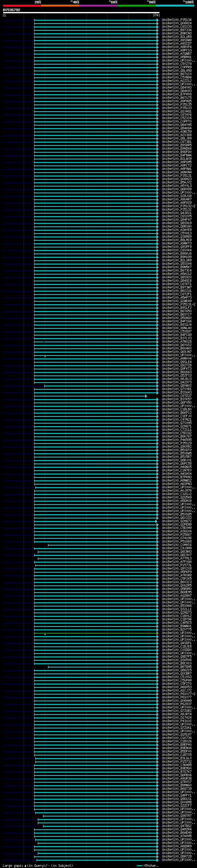Open hit UniRef100_P35135
Screen dimensions: 197x868
pyautogui.click(x=177, y=104)
